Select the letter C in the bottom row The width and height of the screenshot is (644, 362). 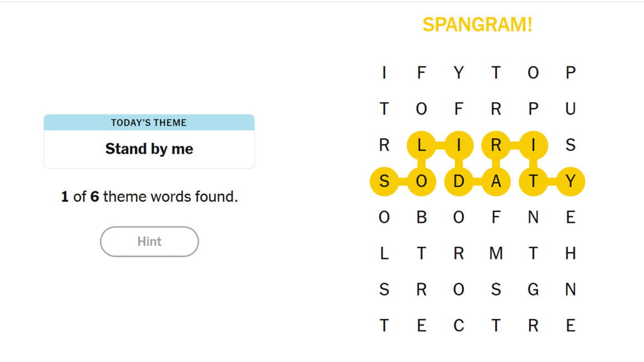click(458, 326)
